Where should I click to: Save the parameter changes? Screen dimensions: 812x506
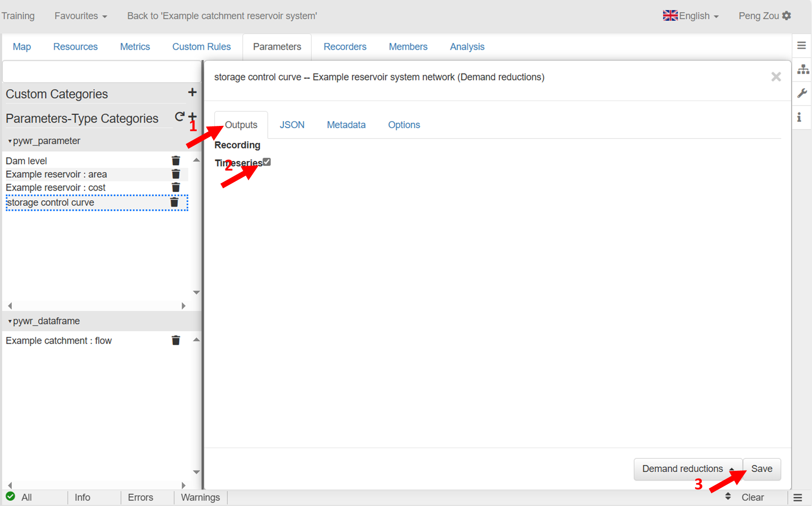(762, 469)
